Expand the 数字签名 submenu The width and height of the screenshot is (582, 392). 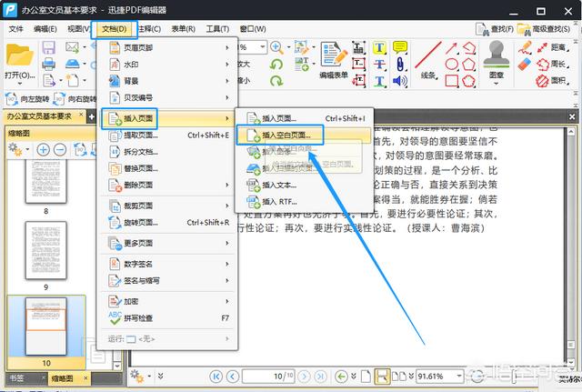[167, 264]
